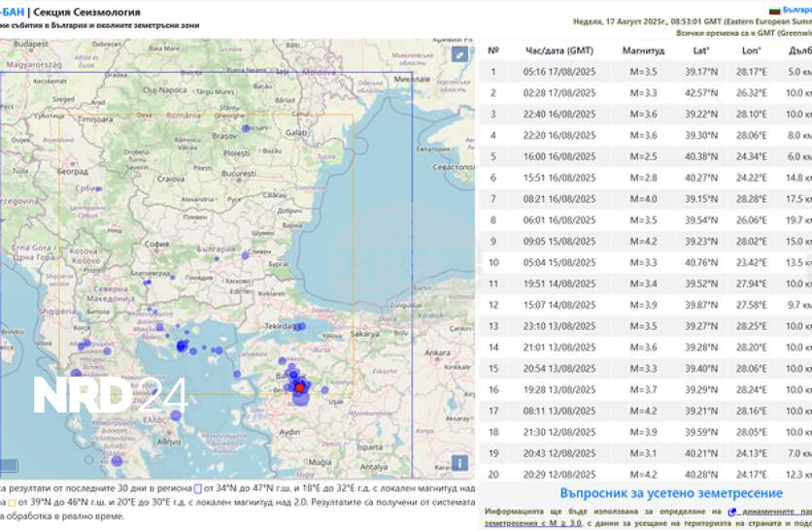The height and width of the screenshot is (530, 812).
Task: Click the 'Час/дата (GMT)' column header
Action: tap(558, 50)
